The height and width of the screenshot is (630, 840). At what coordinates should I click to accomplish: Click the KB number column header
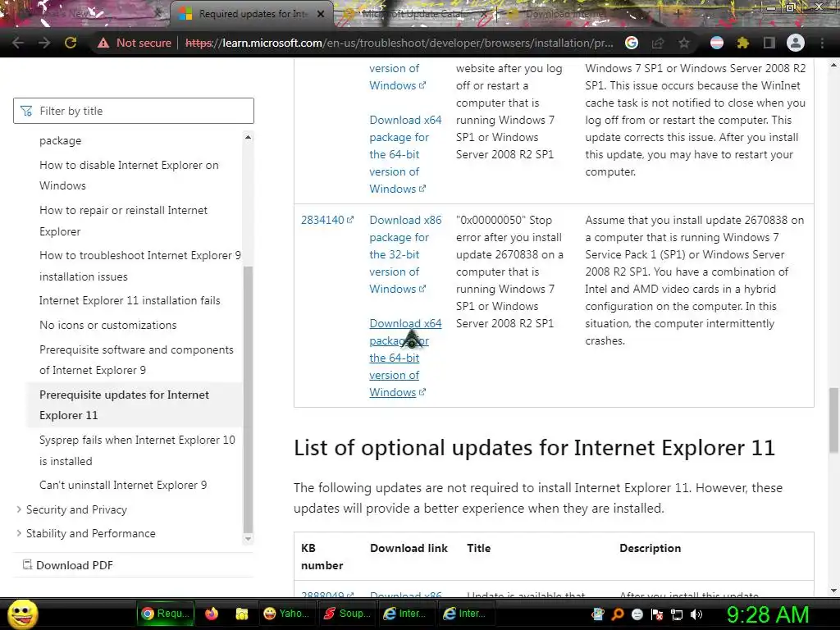point(322,557)
